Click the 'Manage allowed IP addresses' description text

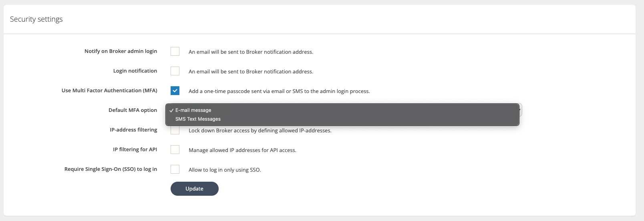(242, 150)
